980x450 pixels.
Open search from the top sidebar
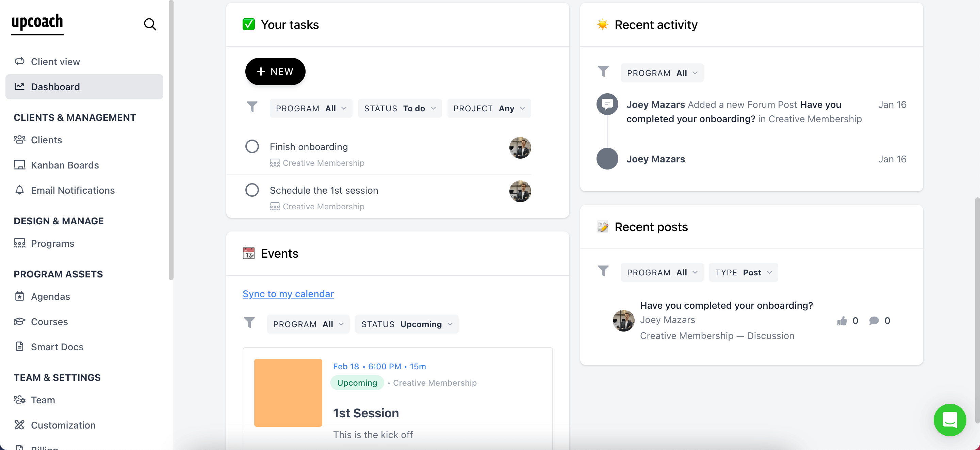tap(150, 25)
